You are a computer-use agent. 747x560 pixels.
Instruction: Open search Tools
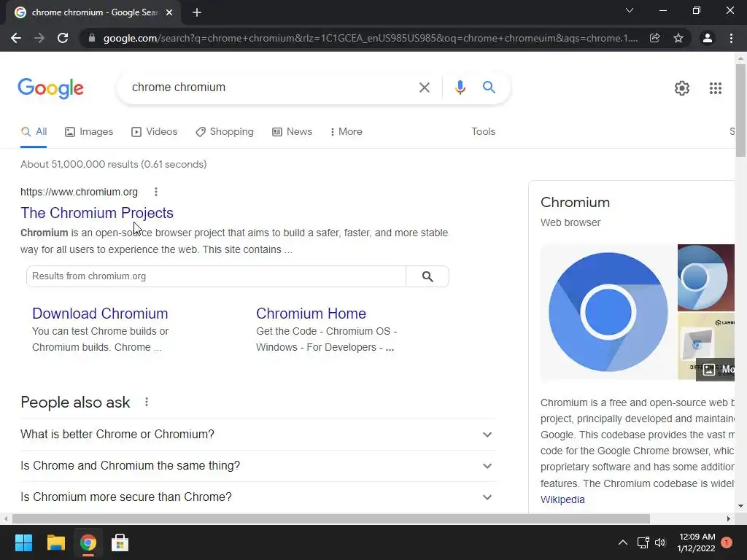[x=483, y=131]
